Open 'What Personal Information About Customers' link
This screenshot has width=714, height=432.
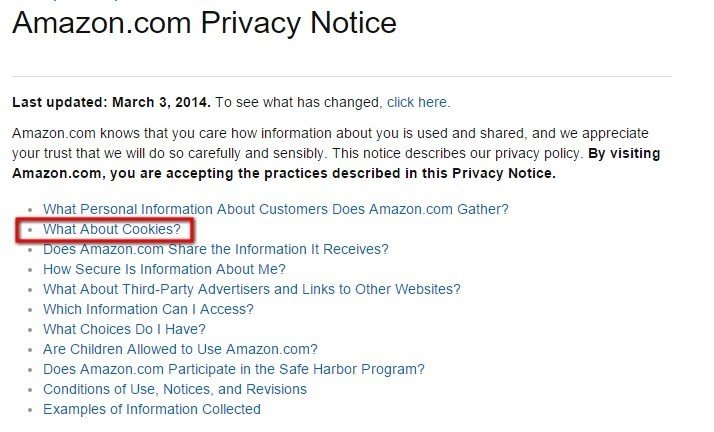point(275,209)
